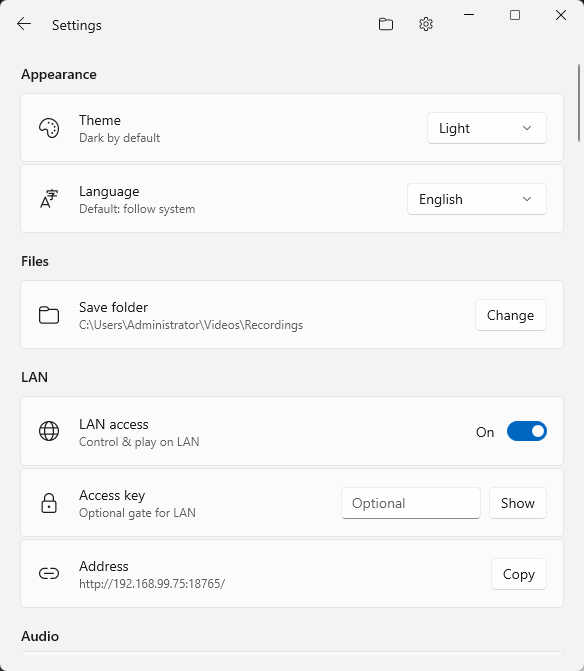Open the Language dropdown showing English
Image resolution: width=584 pixels, height=671 pixels.
(x=477, y=199)
